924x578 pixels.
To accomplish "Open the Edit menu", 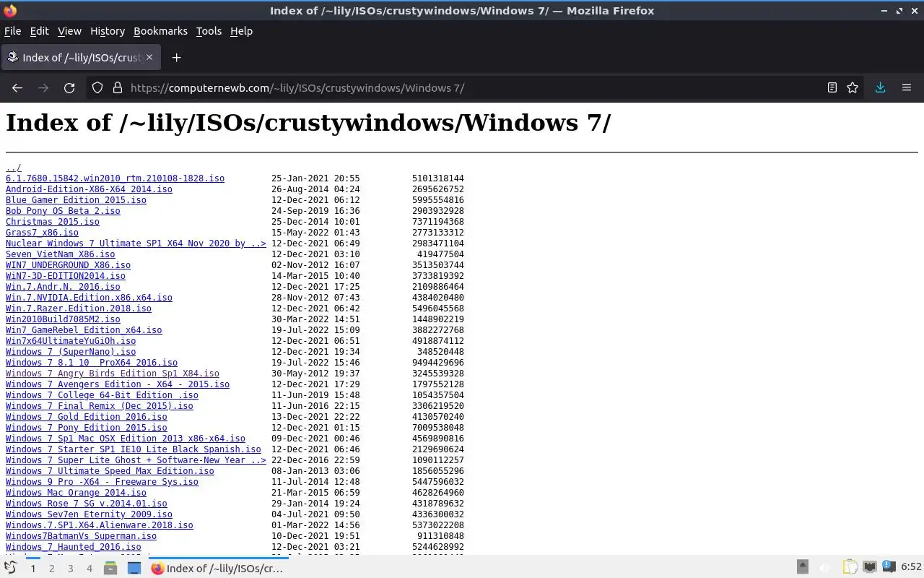I will coord(39,31).
